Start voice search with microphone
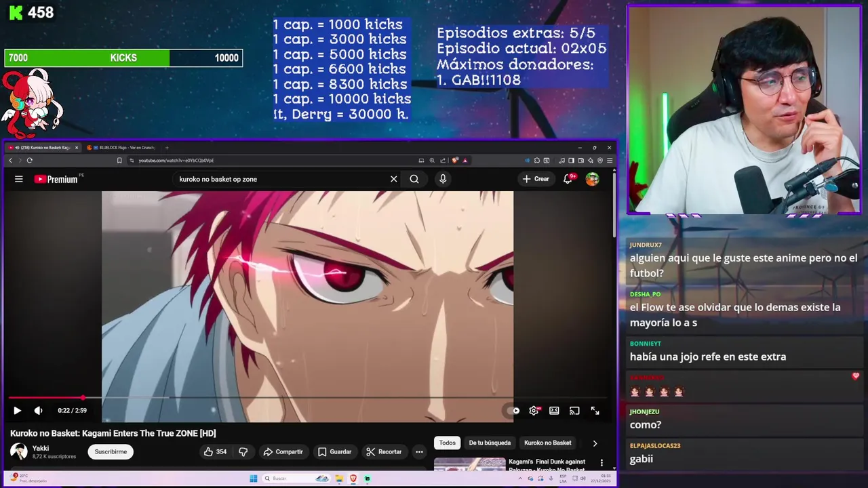Image resolution: width=868 pixels, height=488 pixels. coord(443,179)
